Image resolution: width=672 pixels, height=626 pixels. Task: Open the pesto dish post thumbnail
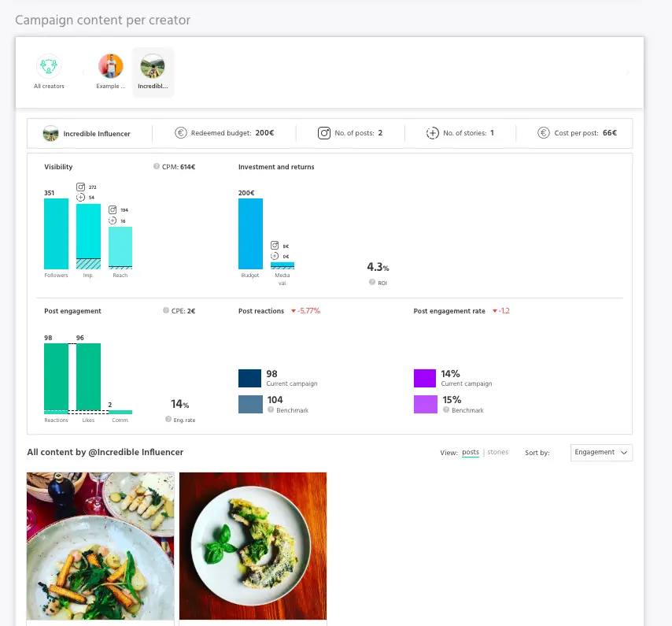click(x=253, y=546)
